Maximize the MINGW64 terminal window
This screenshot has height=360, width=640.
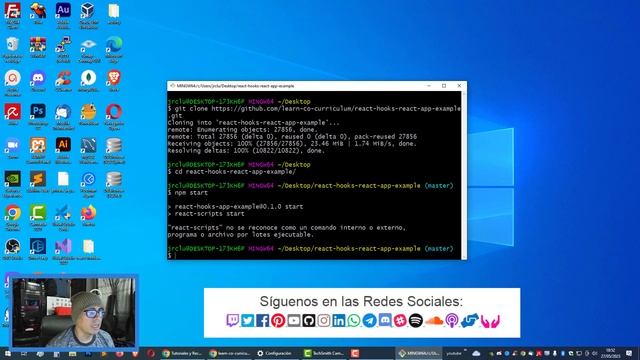coord(444,86)
